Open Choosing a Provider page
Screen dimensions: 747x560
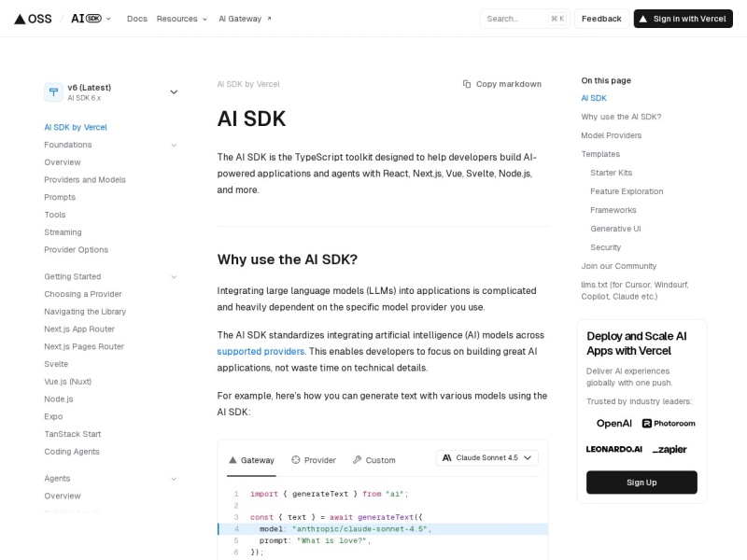(x=83, y=294)
